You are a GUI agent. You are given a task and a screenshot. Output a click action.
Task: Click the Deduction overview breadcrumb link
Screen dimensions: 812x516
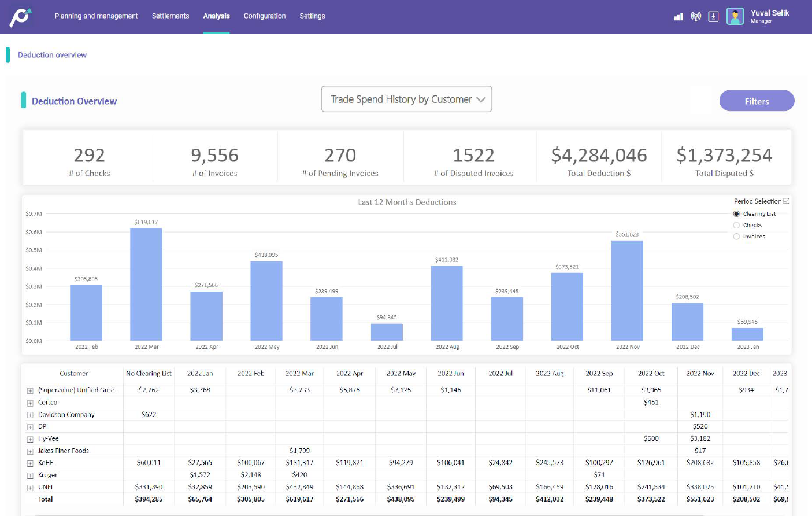51,54
